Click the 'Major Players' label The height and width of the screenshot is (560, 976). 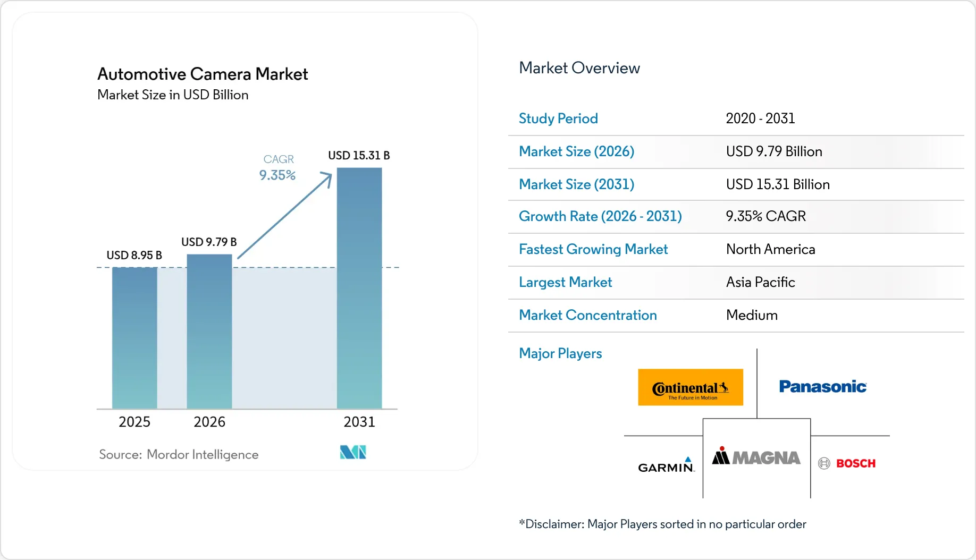click(x=560, y=353)
